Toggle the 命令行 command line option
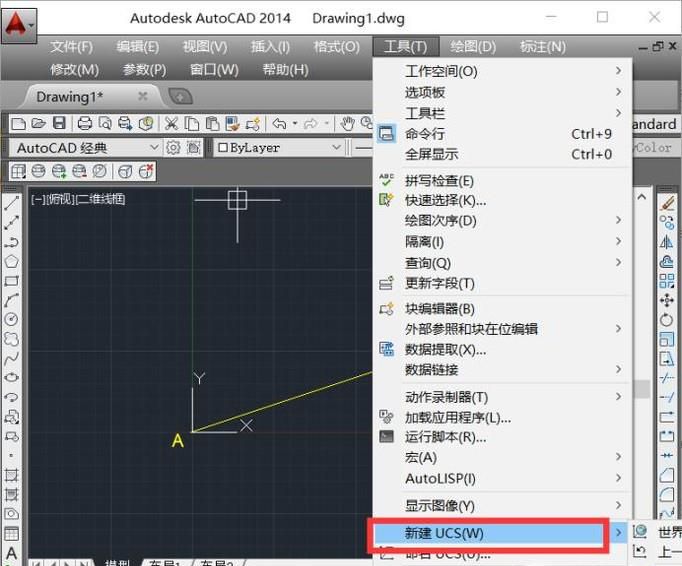Viewport: 682px width, 566px height. 425,134
